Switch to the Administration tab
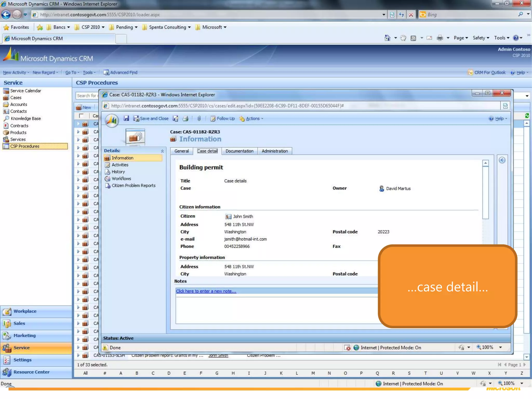Viewport: 532px width, 399px height. pyautogui.click(x=275, y=151)
